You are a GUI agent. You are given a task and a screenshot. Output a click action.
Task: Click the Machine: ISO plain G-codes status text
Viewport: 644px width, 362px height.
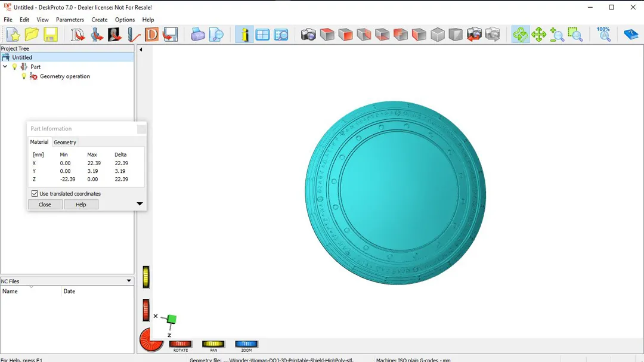coord(413,360)
